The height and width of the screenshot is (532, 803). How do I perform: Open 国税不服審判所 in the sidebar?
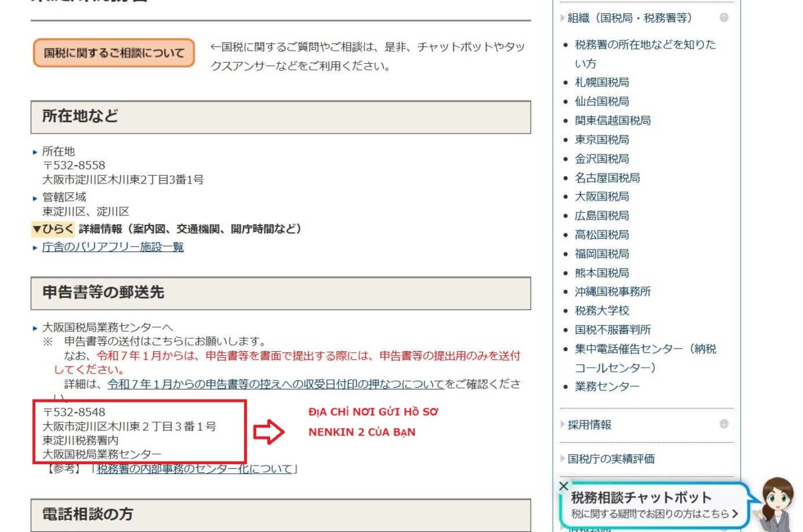click(613, 330)
